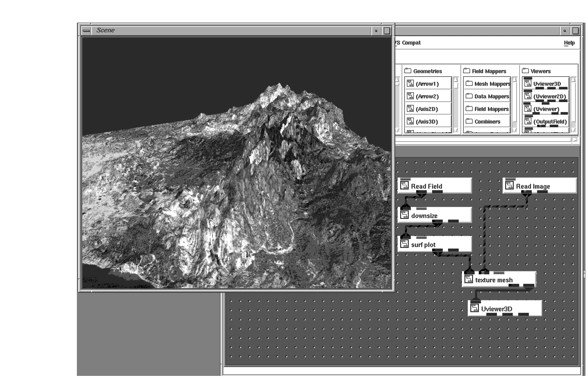
Task: Click the Read Image module icon
Action: tap(510, 186)
